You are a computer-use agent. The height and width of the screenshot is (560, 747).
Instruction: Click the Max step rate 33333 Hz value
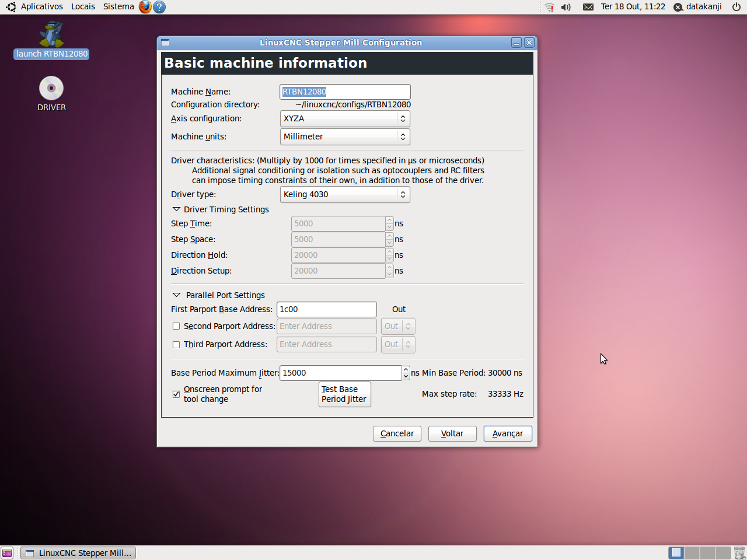click(505, 394)
